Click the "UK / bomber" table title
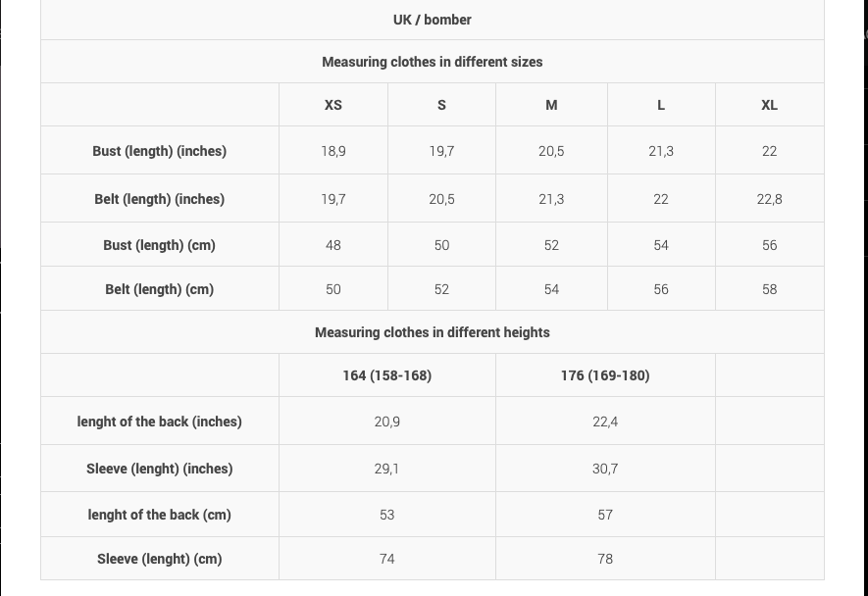This screenshot has width=868, height=596. pos(432,20)
